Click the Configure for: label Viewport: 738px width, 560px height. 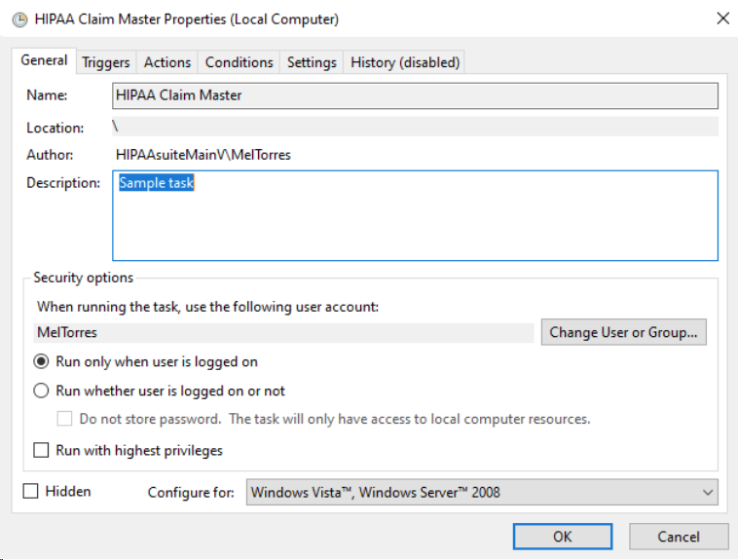[x=191, y=493]
